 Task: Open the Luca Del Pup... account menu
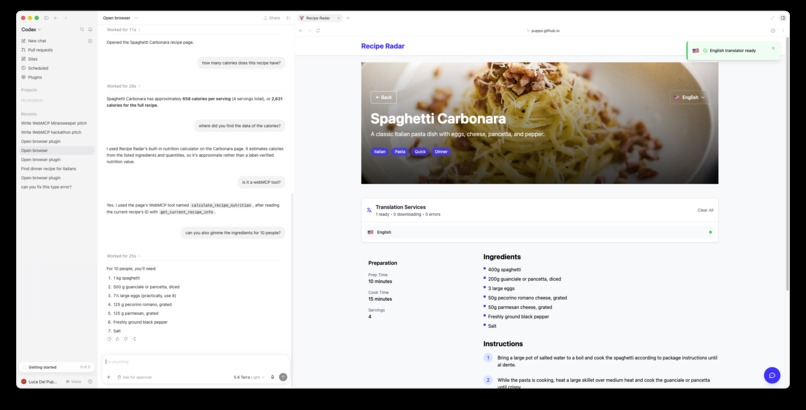pyautogui.click(x=39, y=382)
